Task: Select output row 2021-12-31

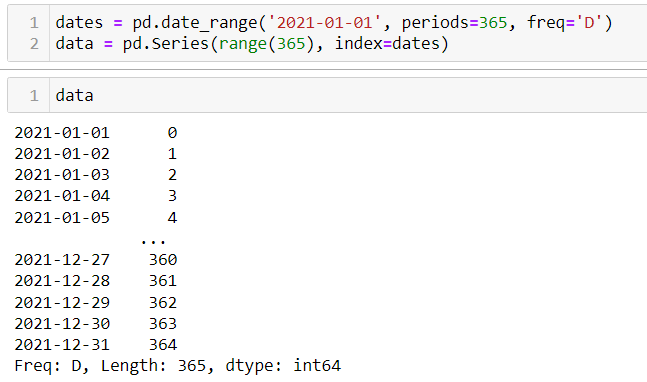Action: click(x=96, y=345)
